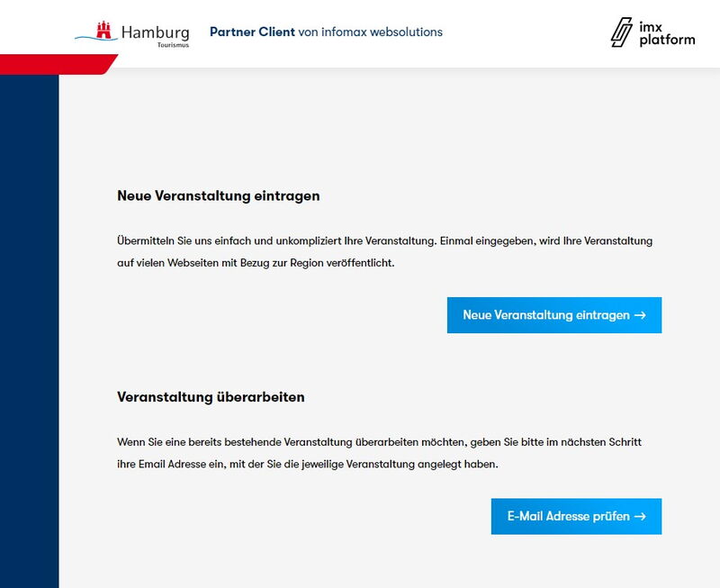This screenshot has width=720, height=588.
Task: Click the arrow icon inside Neue Veranstaltung button
Action: click(x=640, y=315)
